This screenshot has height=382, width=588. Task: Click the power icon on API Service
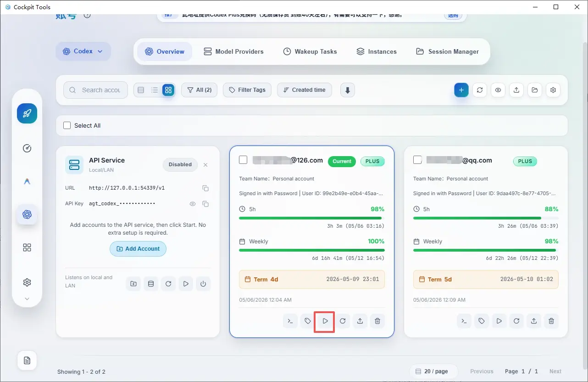click(x=203, y=284)
